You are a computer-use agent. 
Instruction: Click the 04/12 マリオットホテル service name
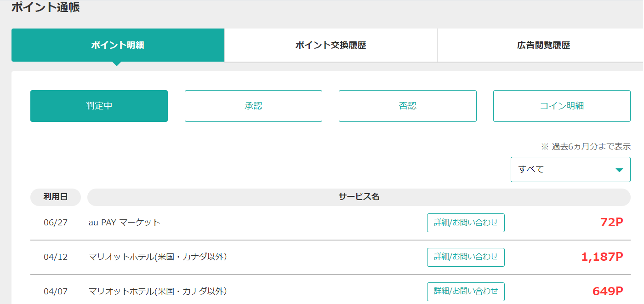[158, 257]
